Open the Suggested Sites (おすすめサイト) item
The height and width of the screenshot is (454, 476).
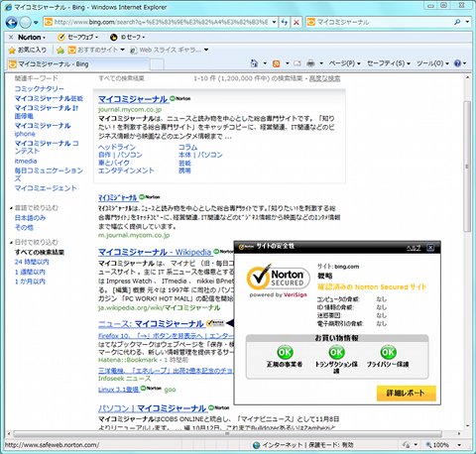[x=96, y=50]
